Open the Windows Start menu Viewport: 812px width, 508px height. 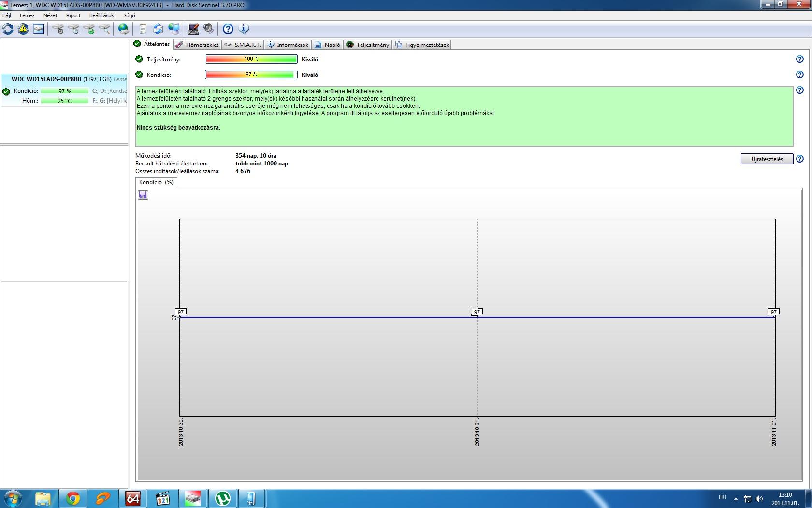click(x=13, y=498)
